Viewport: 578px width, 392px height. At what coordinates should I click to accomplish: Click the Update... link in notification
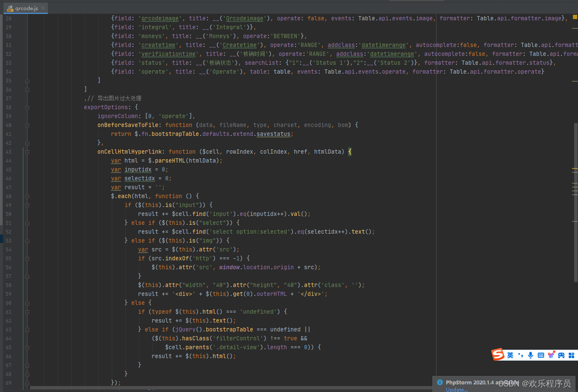[456, 389]
